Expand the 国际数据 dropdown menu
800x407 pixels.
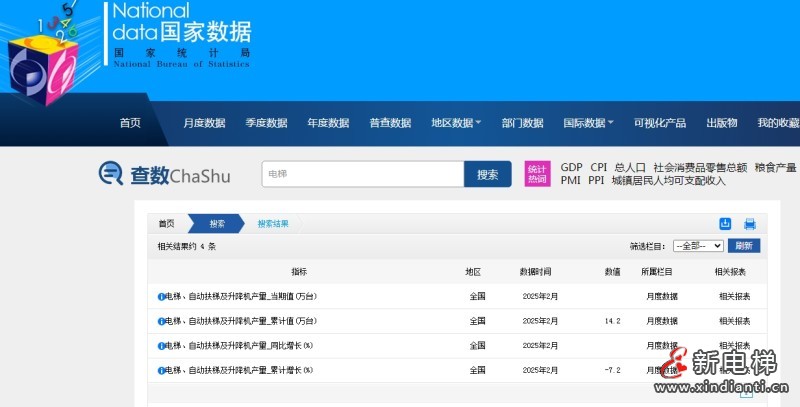pyautogui.click(x=588, y=123)
